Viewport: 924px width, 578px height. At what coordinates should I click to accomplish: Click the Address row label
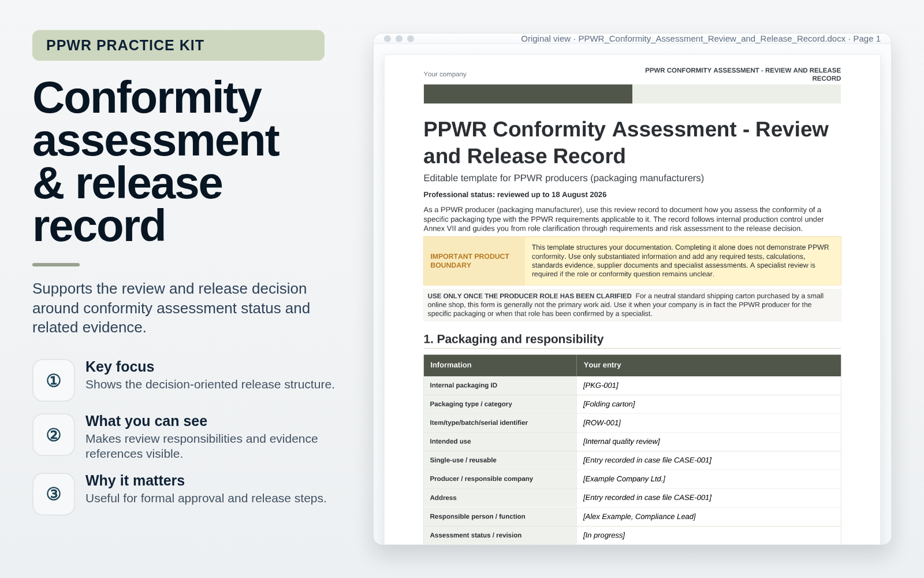pos(443,498)
